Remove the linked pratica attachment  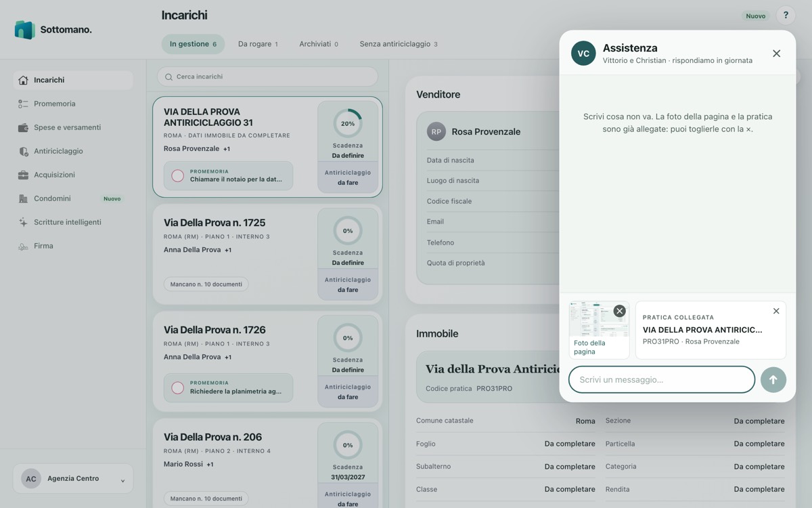coord(776,311)
